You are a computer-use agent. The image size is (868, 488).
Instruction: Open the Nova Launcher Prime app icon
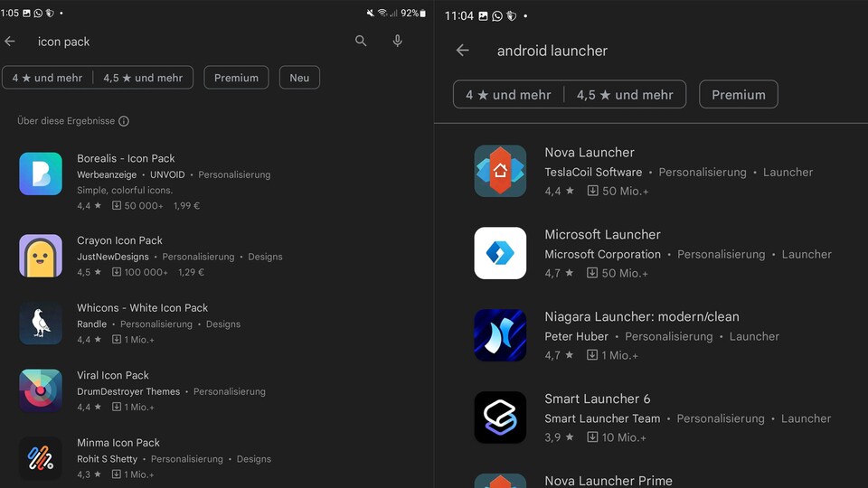[500, 480]
